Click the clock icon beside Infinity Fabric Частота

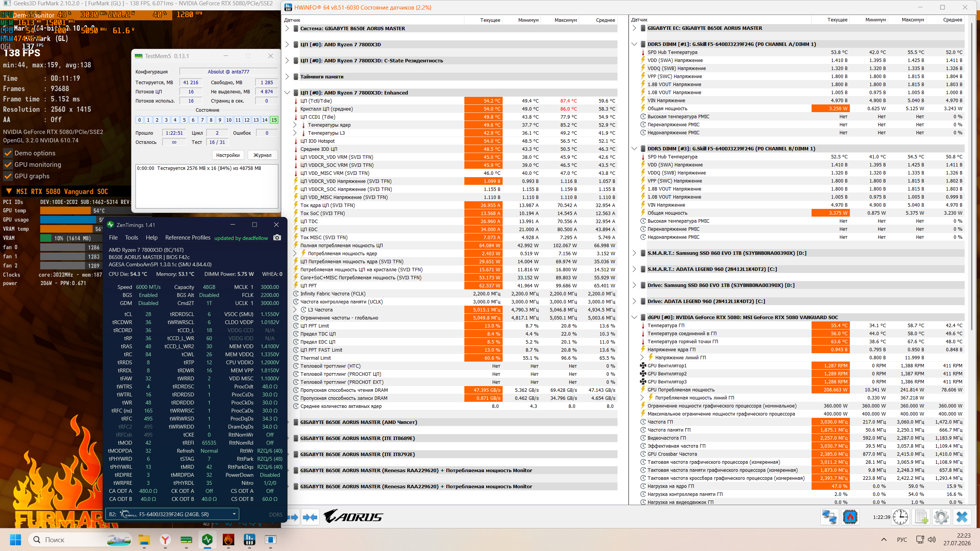click(296, 294)
